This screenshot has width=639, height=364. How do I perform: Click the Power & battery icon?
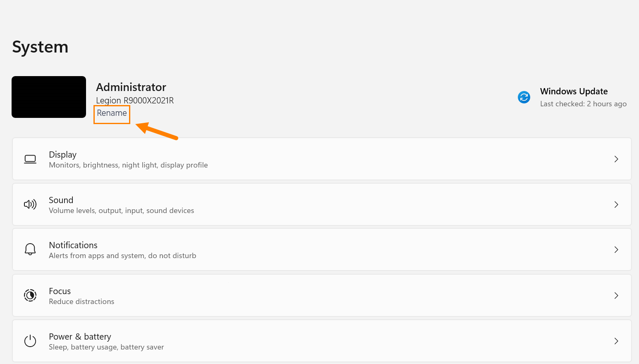pyautogui.click(x=30, y=341)
